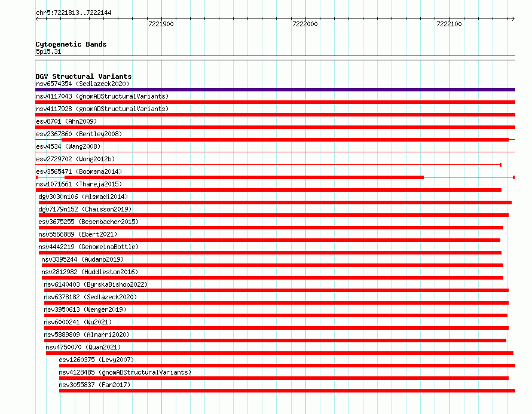Click nsv6140403 (ByrskaBishop2022) label
Image resolution: width=532 pixels, height=414 pixels.
[96, 284]
